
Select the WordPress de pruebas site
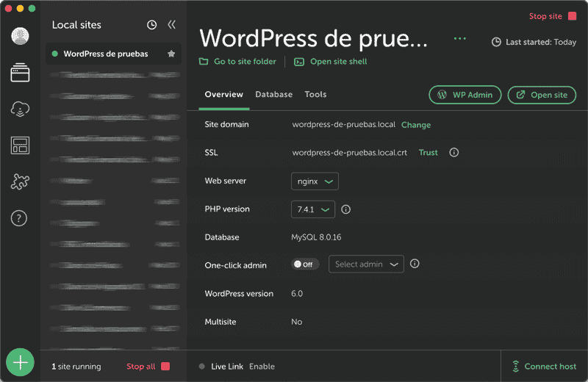coord(113,54)
